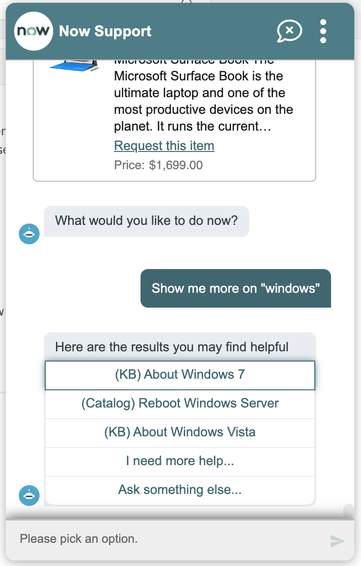Screen dimensions: 361x566
Task: Click the "Show me more on windows" message bubble
Action: click(235, 288)
